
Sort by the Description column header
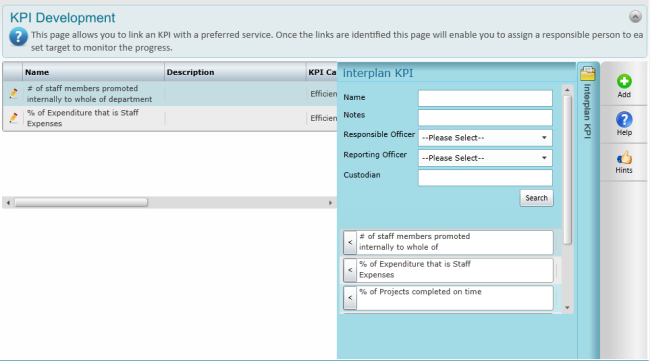[235, 72]
